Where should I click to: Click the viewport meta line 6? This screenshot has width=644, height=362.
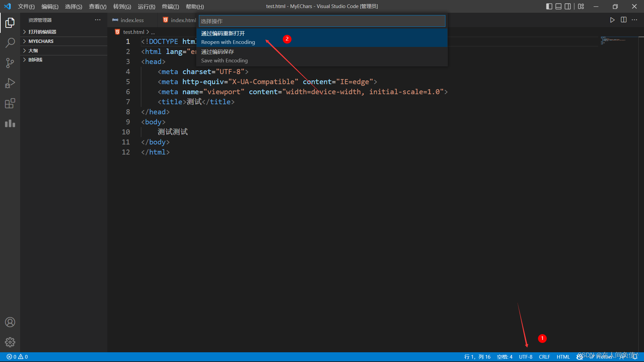tap(303, 92)
